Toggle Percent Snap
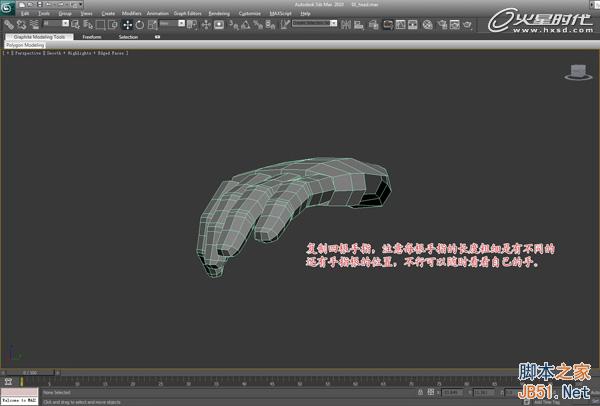600x406 pixels. tap(258, 25)
